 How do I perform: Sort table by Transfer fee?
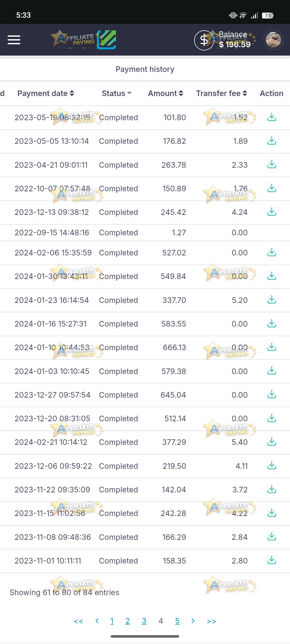pos(222,93)
